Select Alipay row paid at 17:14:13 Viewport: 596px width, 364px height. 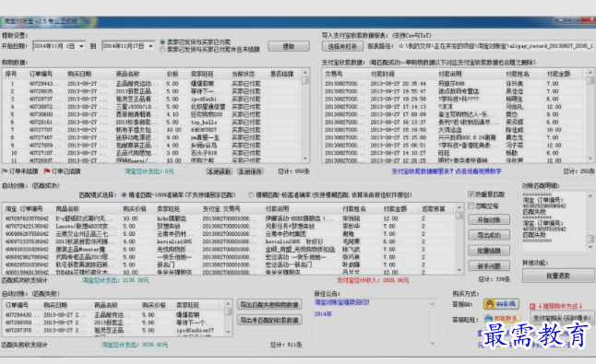point(454,107)
